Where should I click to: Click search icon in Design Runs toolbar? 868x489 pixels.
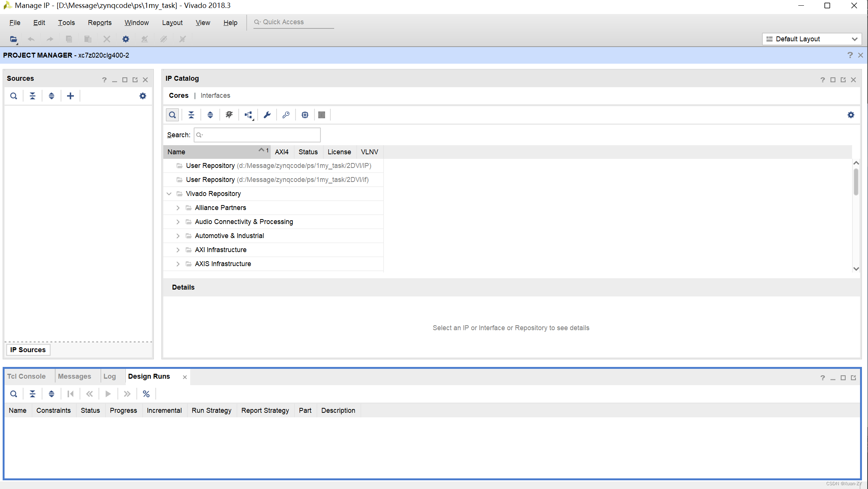click(x=14, y=394)
